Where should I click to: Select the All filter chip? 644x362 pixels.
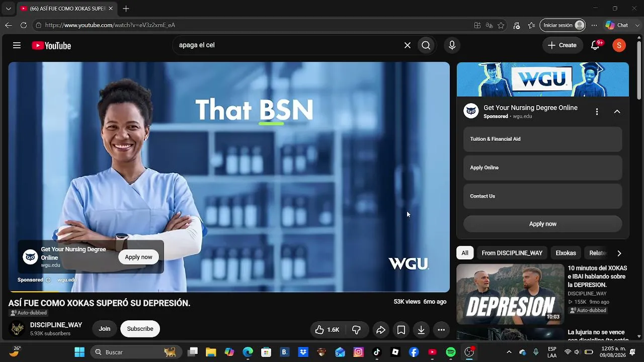[x=465, y=253]
